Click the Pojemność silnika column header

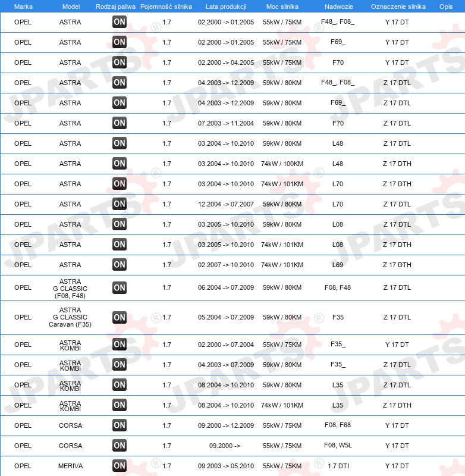[x=166, y=7]
